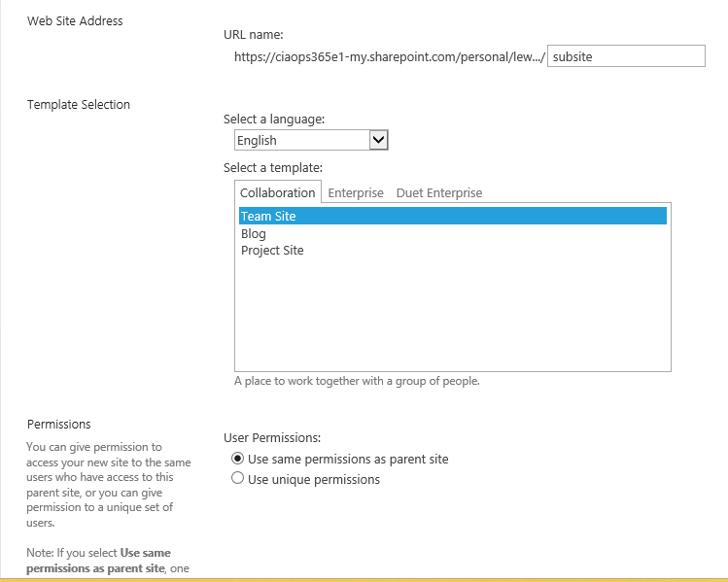Viewport: 728px width, 582px height.
Task: Click the 'Select a language:' label
Action: [x=274, y=119]
